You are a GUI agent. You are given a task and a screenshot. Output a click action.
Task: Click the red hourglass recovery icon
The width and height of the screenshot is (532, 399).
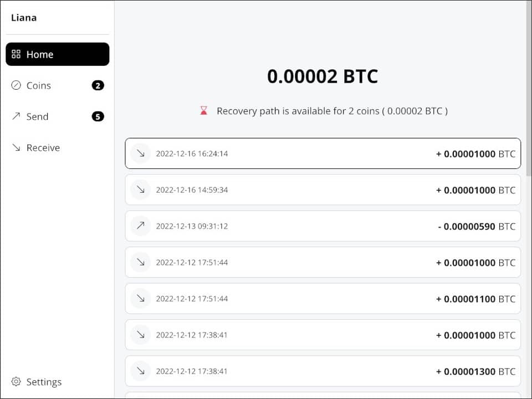pyautogui.click(x=204, y=111)
